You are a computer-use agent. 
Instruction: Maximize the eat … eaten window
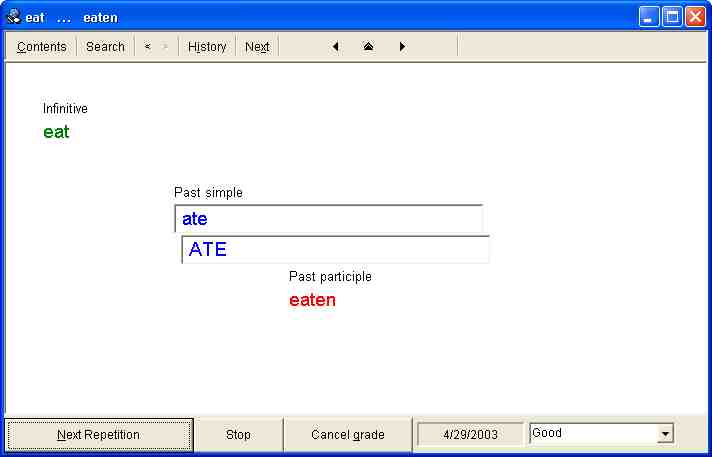(672, 17)
